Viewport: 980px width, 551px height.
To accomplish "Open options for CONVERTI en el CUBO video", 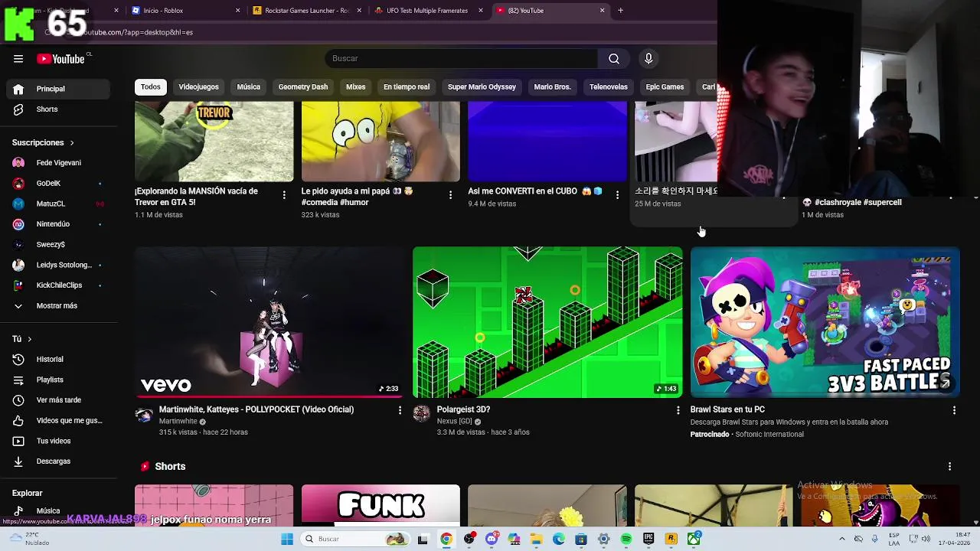I will (617, 195).
